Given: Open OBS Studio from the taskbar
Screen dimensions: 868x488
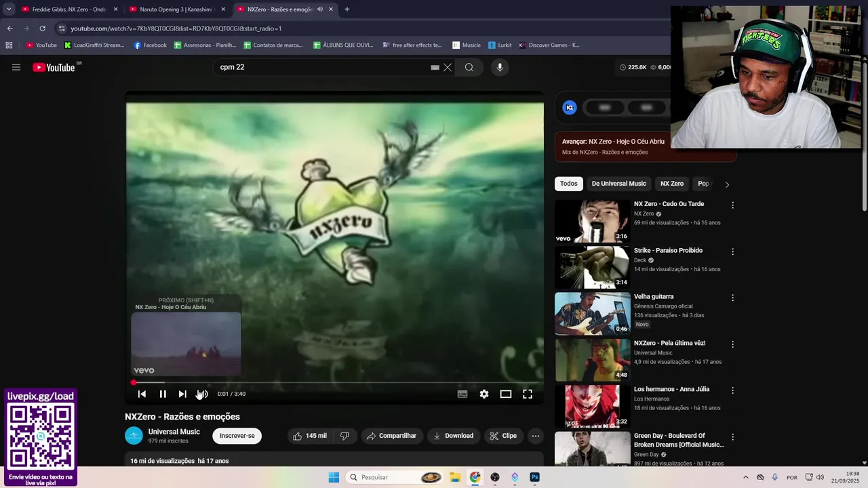Looking at the screenshot, I should pyautogui.click(x=495, y=477).
